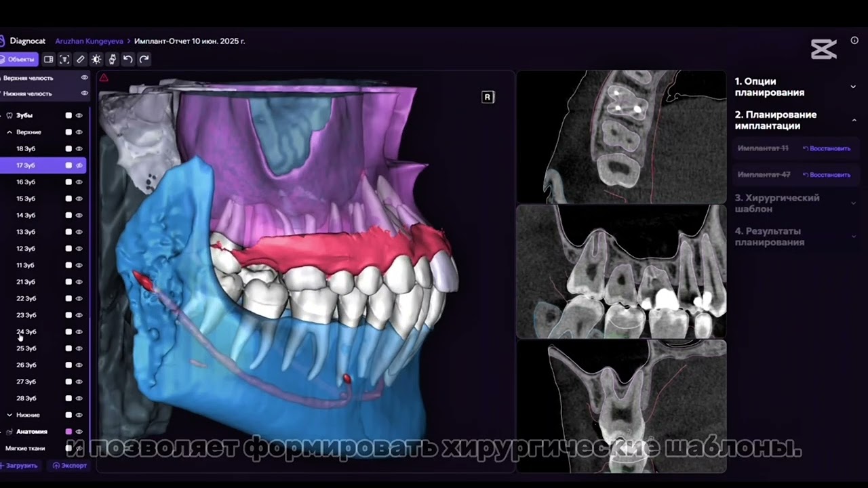The width and height of the screenshot is (868, 488).
Task: Toggle visibility of Нижняя челюсть
Action: pos(85,93)
